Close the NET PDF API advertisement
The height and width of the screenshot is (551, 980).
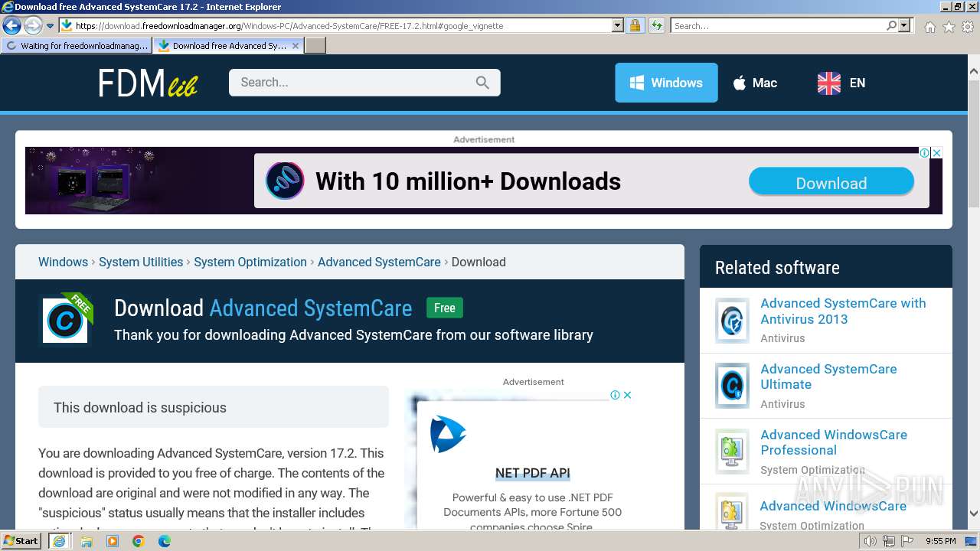click(627, 395)
